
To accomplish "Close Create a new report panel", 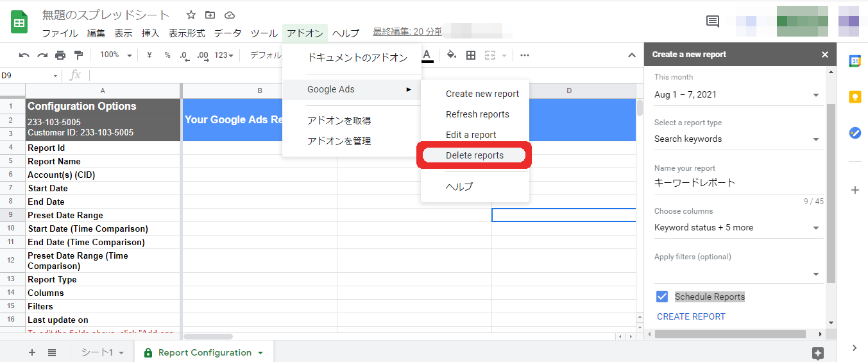I will pos(825,55).
